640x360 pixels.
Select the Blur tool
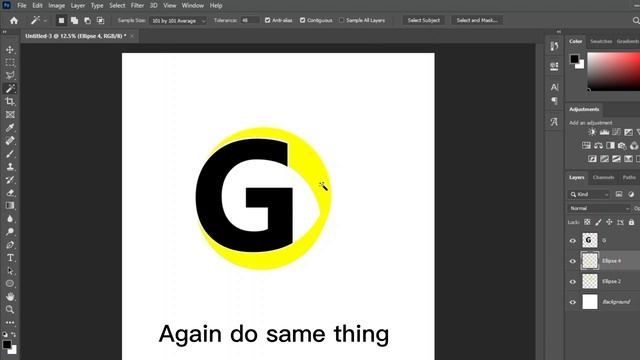(x=10, y=218)
